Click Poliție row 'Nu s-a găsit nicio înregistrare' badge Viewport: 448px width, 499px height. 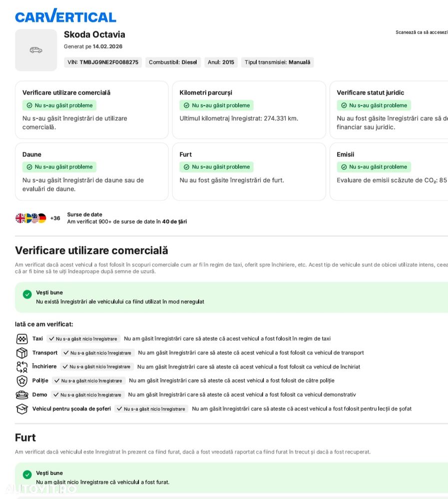click(x=89, y=381)
